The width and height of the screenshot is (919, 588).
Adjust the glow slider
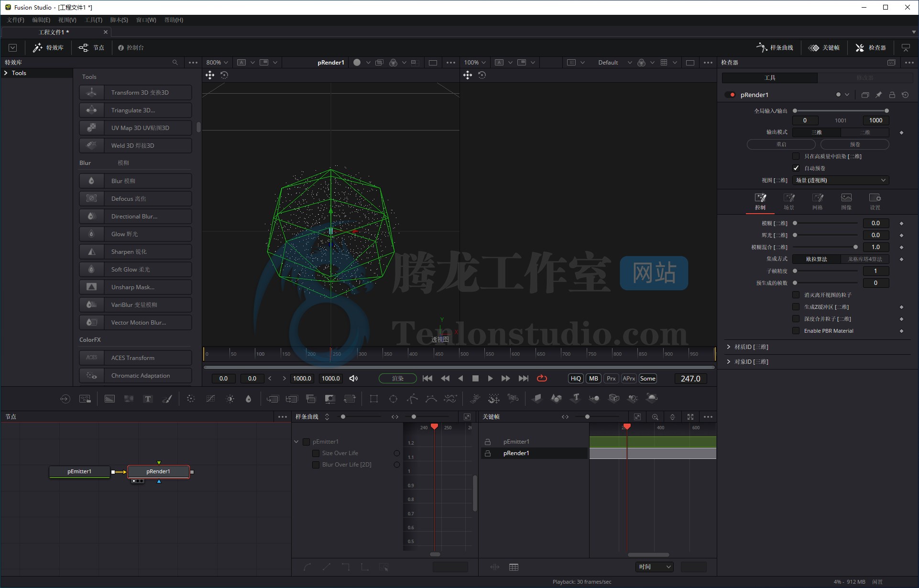click(x=826, y=235)
